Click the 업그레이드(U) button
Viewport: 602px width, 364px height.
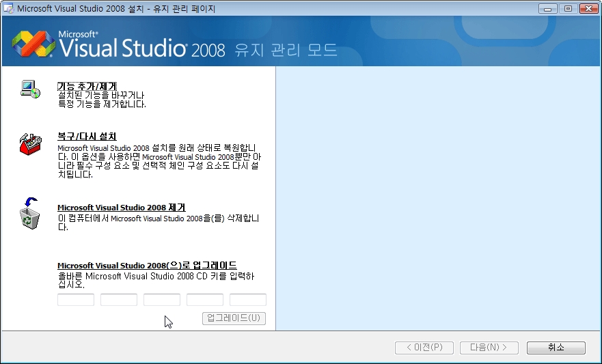(x=234, y=318)
